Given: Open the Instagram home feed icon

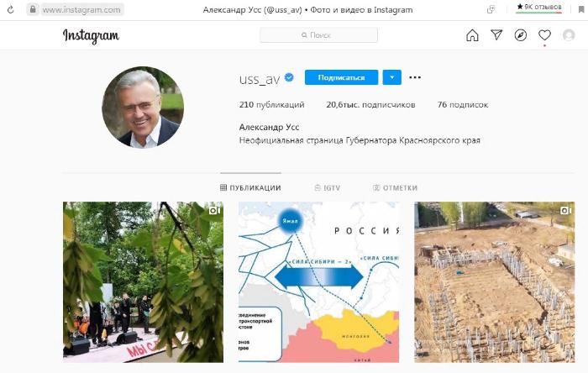Looking at the screenshot, I should tap(472, 35).
